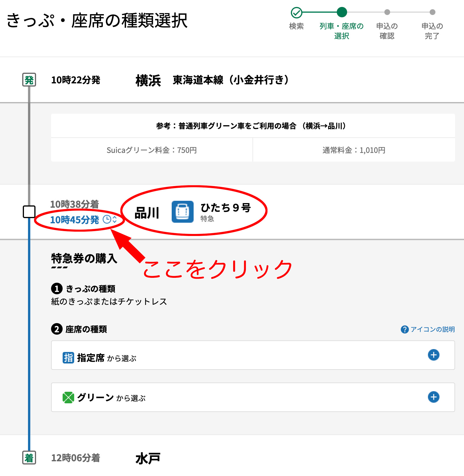
Task: Click the blue 指 reserved seat icon
Action: point(68,358)
